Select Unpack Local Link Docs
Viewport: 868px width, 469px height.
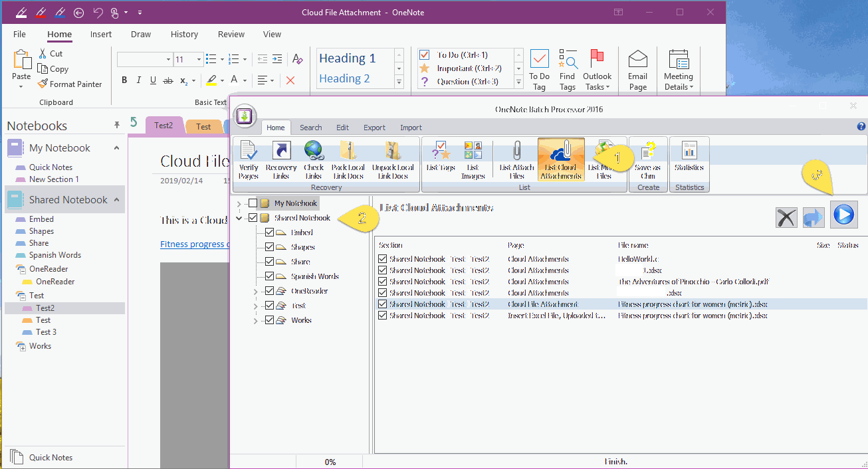[393, 160]
